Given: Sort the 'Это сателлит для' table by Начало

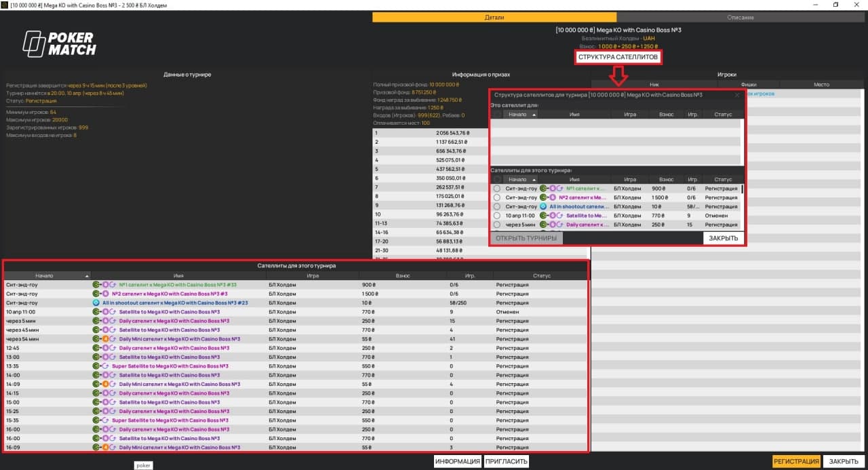Looking at the screenshot, I should click(x=521, y=115).
